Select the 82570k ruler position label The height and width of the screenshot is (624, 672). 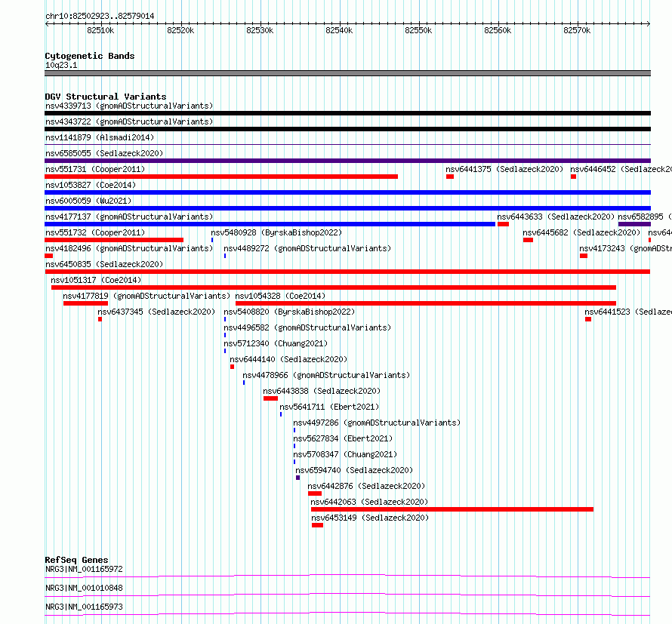[x=577, y=30]
